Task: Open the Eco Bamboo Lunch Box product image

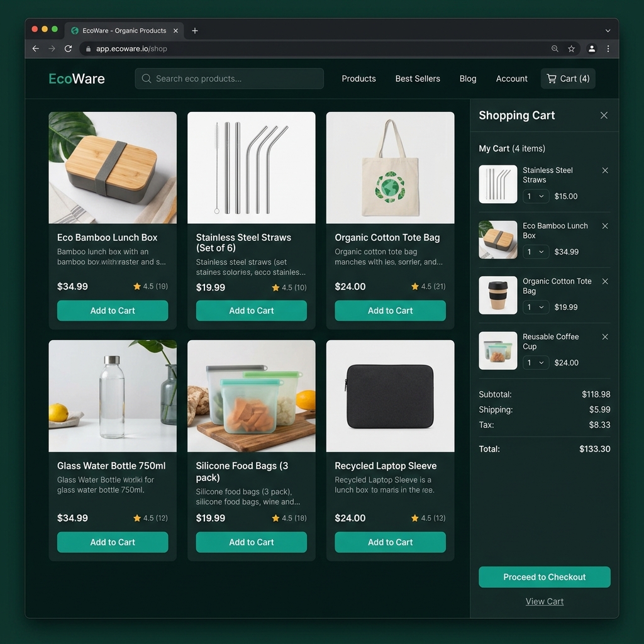Action: coord(113,167)
